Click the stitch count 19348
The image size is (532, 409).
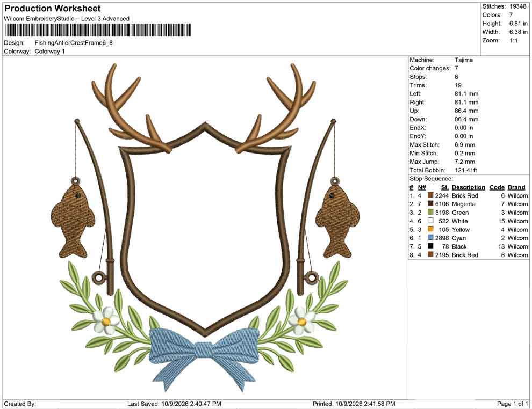click(517, 6)
